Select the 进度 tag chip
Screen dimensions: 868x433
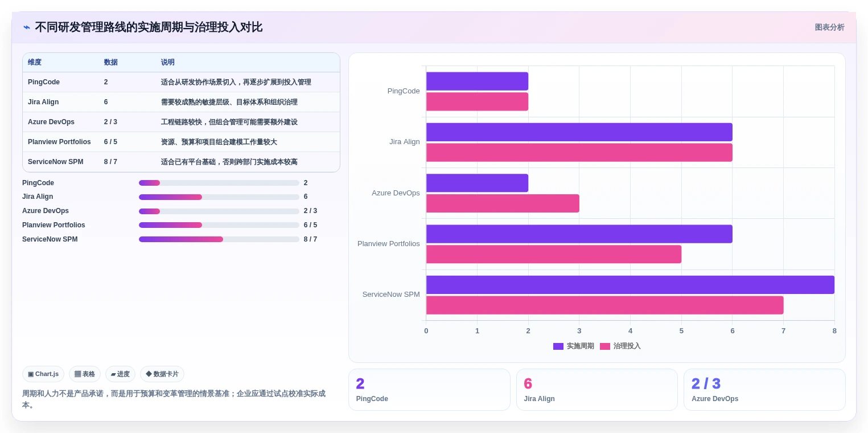120,374
